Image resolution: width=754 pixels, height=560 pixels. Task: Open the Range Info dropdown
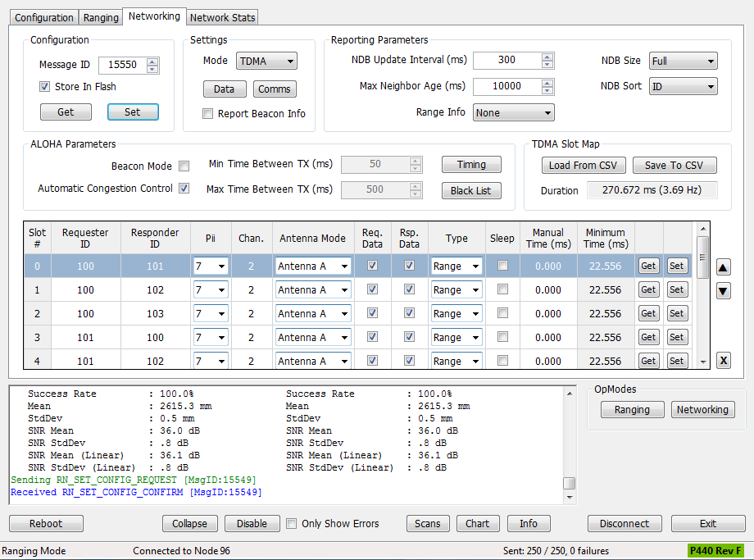pyautogui.click(x=513, y=113)
